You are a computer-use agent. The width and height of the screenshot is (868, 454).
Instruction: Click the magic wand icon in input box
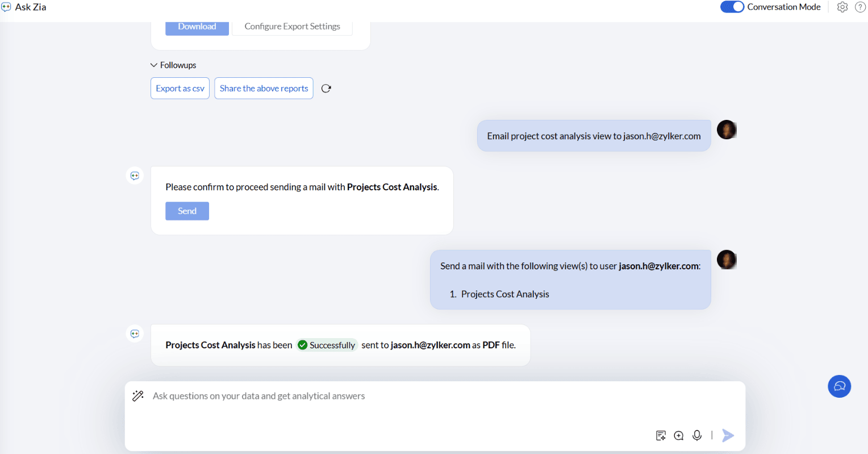pyautogui.click(x=137, y=396)
